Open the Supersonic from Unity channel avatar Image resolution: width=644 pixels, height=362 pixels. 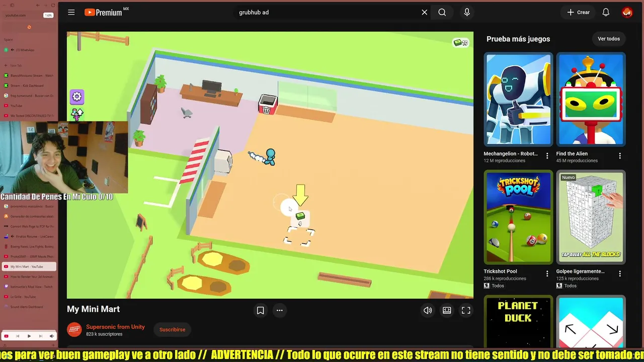coord(74,330)
